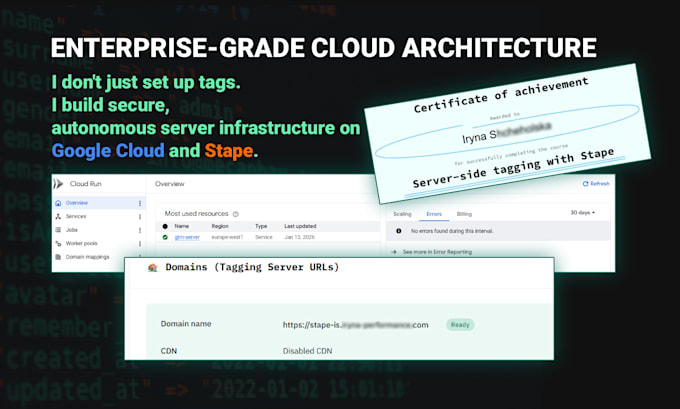Screen dimensions: 680x409
Task: Click the green Ready status badge
Action: [x=460, y=324]
